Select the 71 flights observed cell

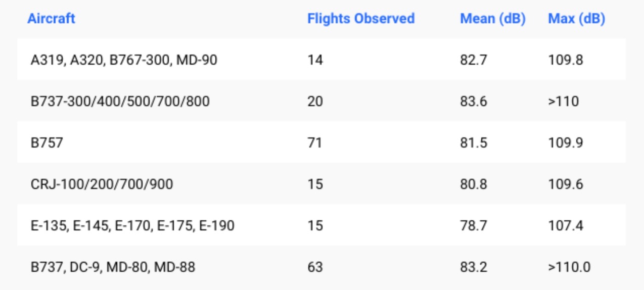pos(315,143)
